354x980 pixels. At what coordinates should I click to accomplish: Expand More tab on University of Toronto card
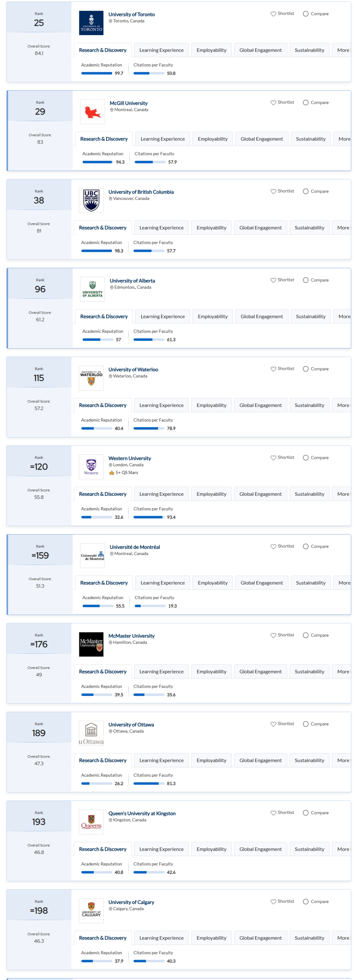(x=343, y=50)
